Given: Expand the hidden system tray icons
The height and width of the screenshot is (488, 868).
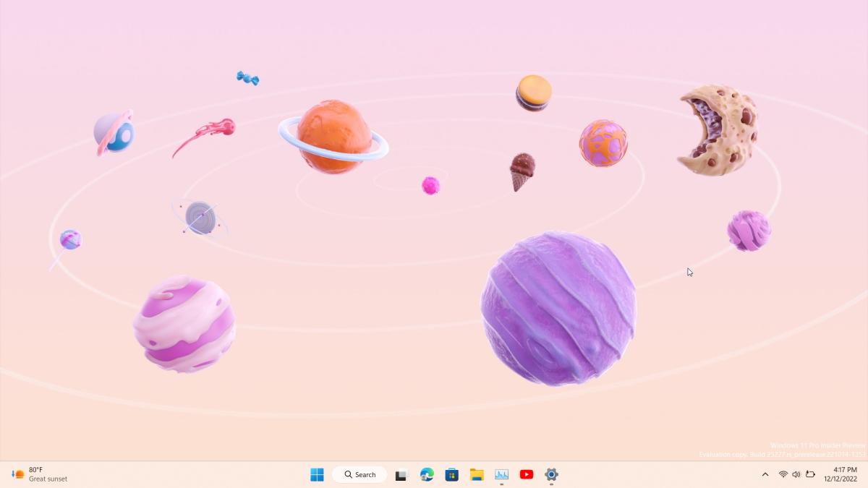Looking at the screenshot, I should tap(765, 475).
